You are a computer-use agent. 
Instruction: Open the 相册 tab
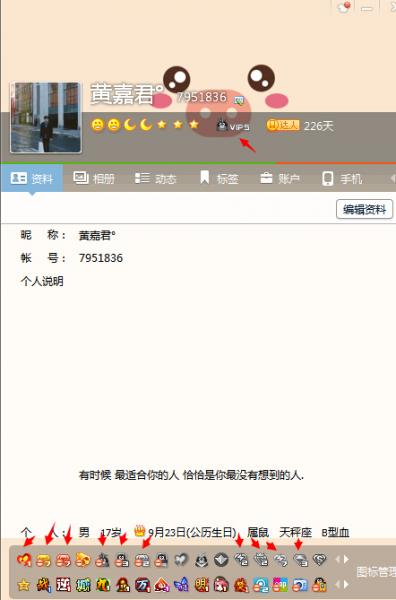click(x=94, y=178)
